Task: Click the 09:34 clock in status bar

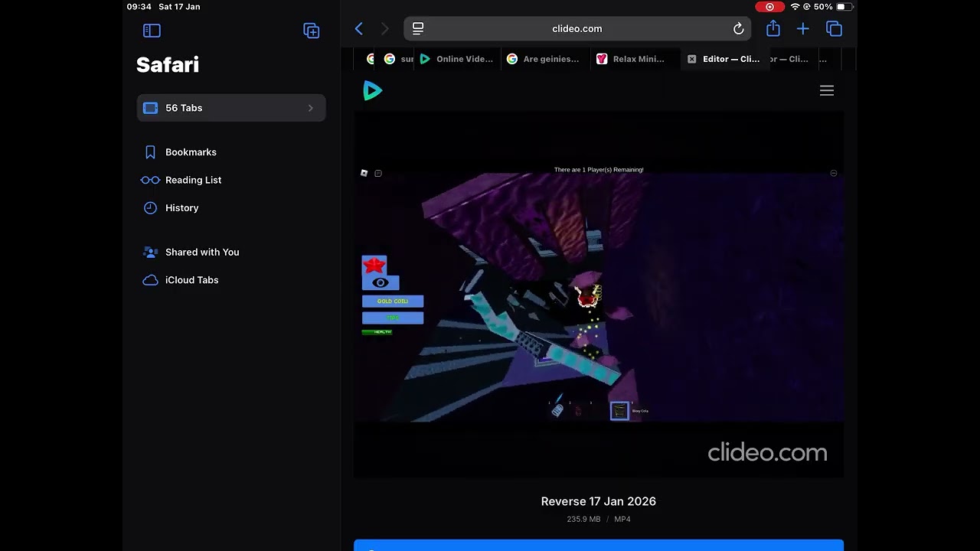Action: [139, 7]
